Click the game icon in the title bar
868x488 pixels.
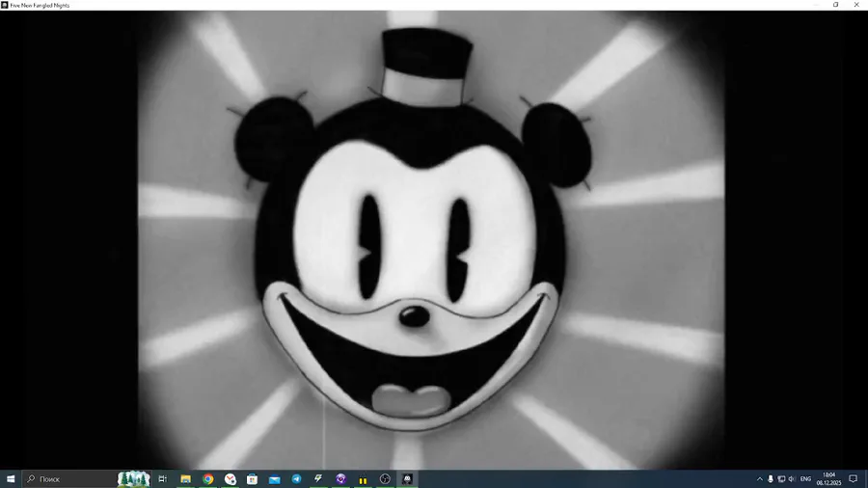coord(5,5)
